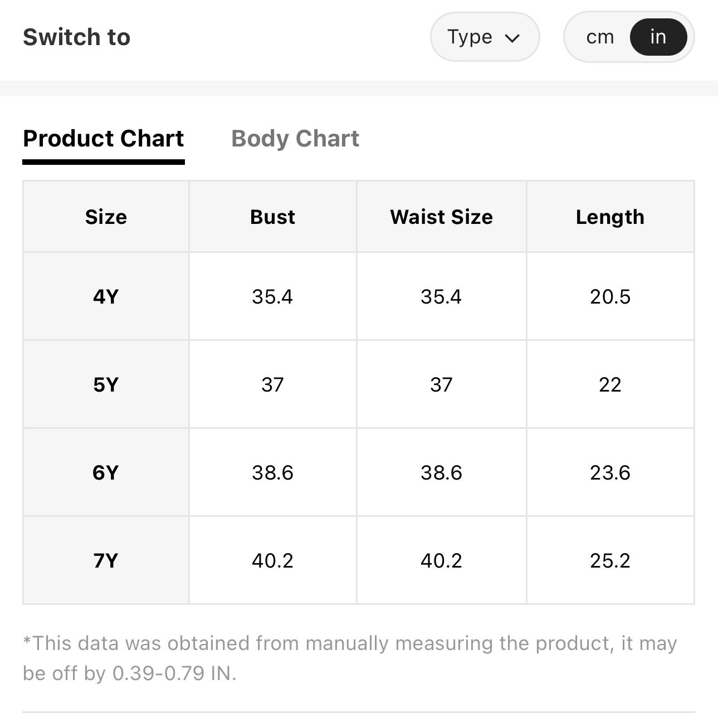Click the Waist Size column header

click(441, 217)
